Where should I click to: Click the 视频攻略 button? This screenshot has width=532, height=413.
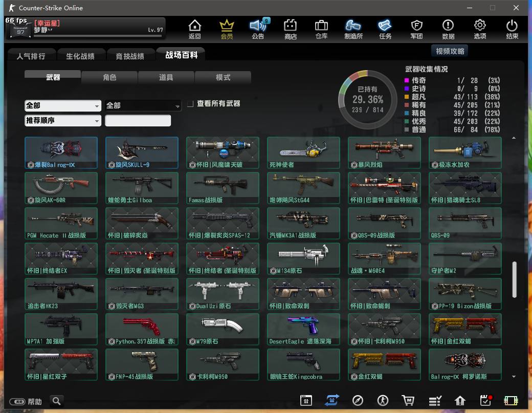[450, 51]
